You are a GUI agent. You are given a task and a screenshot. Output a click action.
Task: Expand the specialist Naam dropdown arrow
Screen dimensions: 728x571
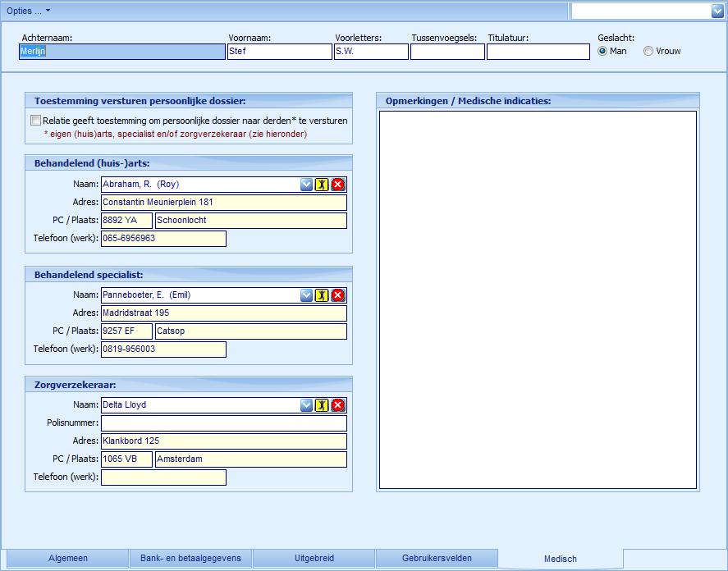(x=306, y=295)
